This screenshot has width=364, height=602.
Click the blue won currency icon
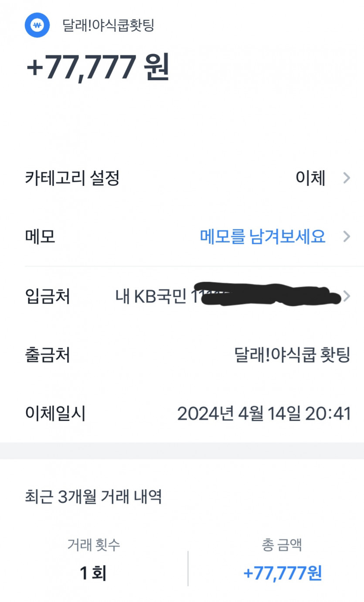coord(37,26)
